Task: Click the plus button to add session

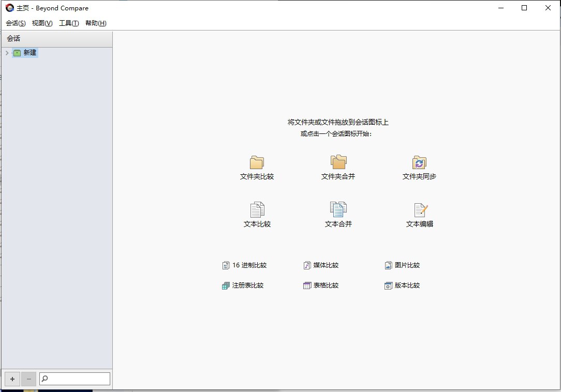Action: tap(12, 379)
